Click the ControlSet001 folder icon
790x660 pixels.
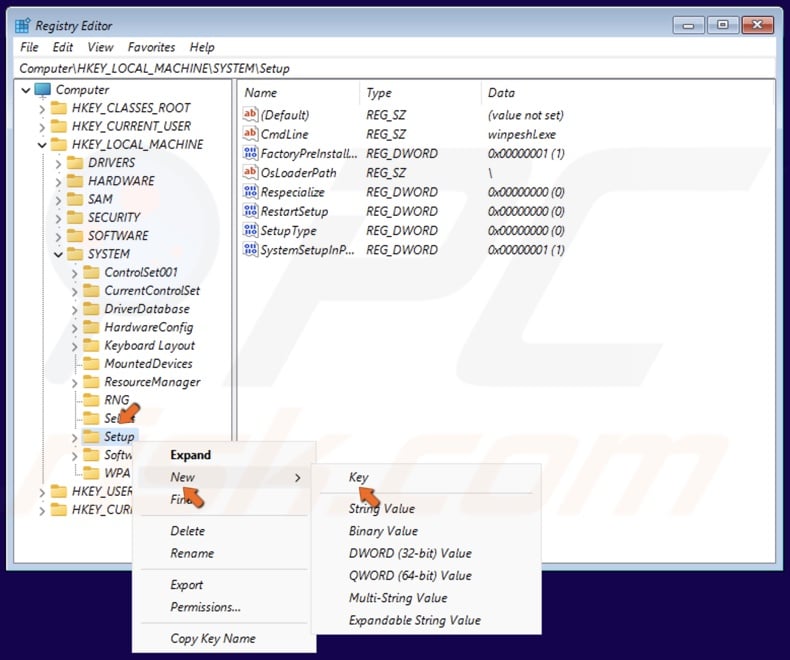point(91,272)
